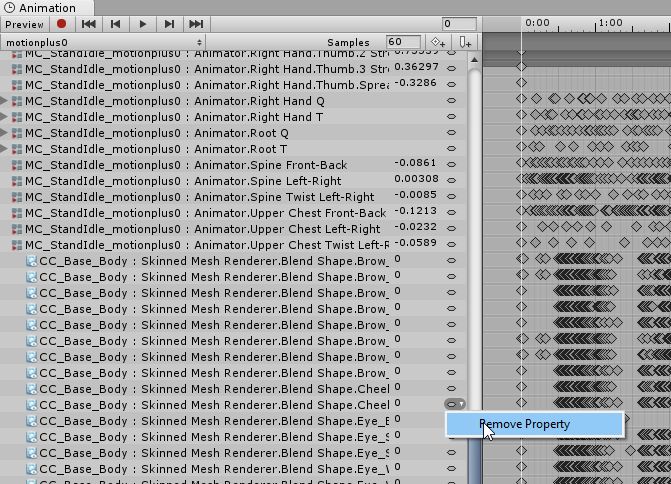The image size is (671, 484).
Task: Click animator icon on Right Hand.Thumb.3 row
Action: [x=17, y=69]
